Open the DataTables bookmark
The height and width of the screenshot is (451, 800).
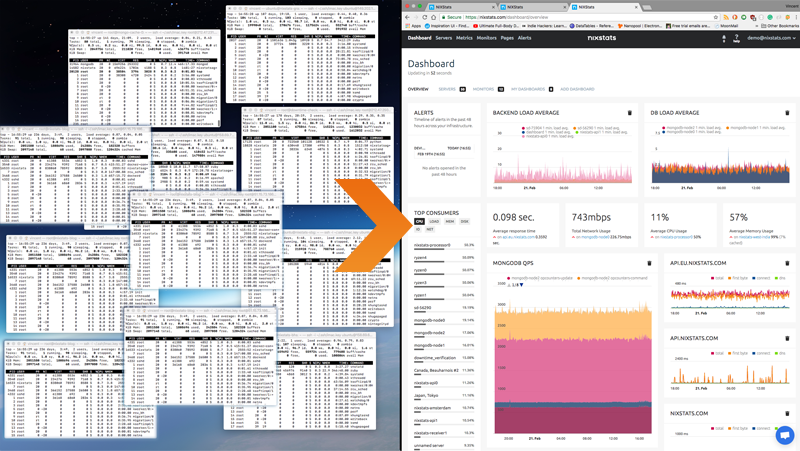(x=592, y=26)
